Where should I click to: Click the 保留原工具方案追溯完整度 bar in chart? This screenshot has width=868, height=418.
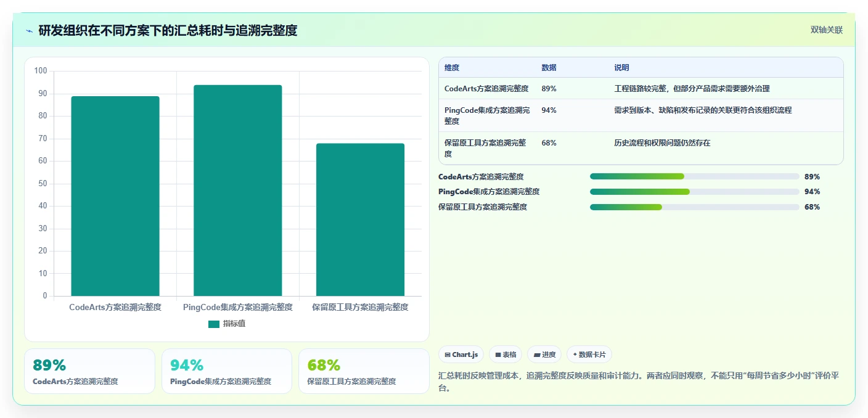(x=361, y=219)
